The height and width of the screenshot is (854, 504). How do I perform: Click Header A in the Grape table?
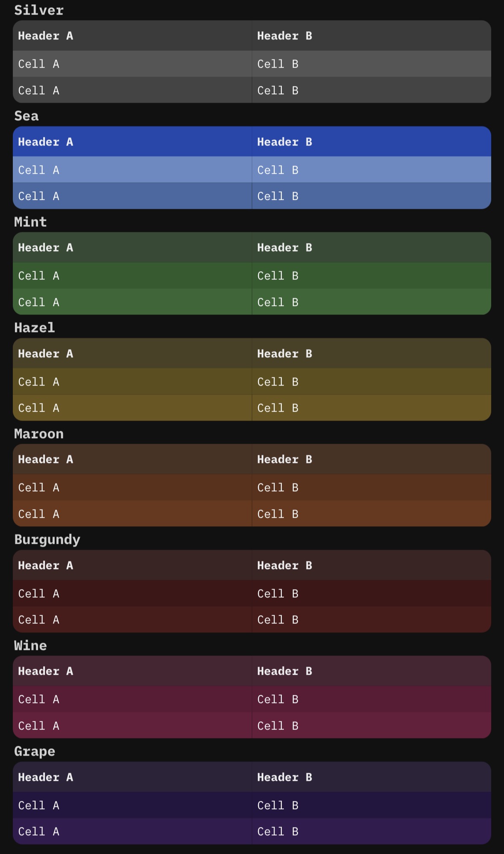45,777
